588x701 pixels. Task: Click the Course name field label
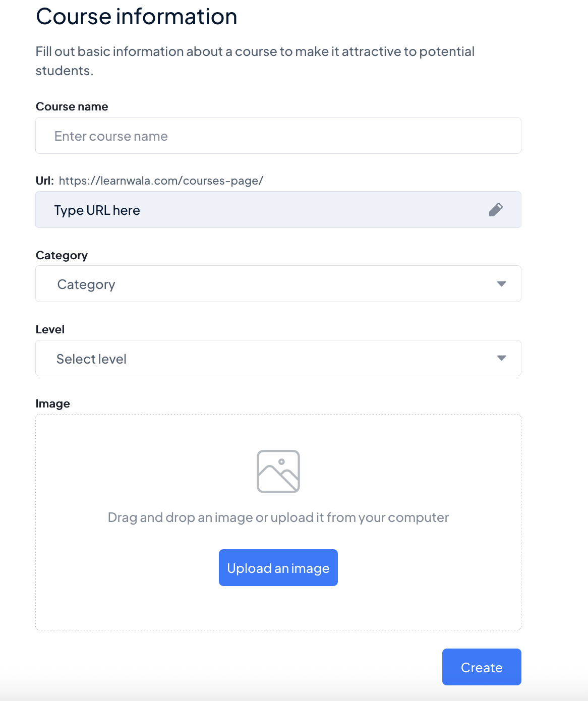point(72,106)
